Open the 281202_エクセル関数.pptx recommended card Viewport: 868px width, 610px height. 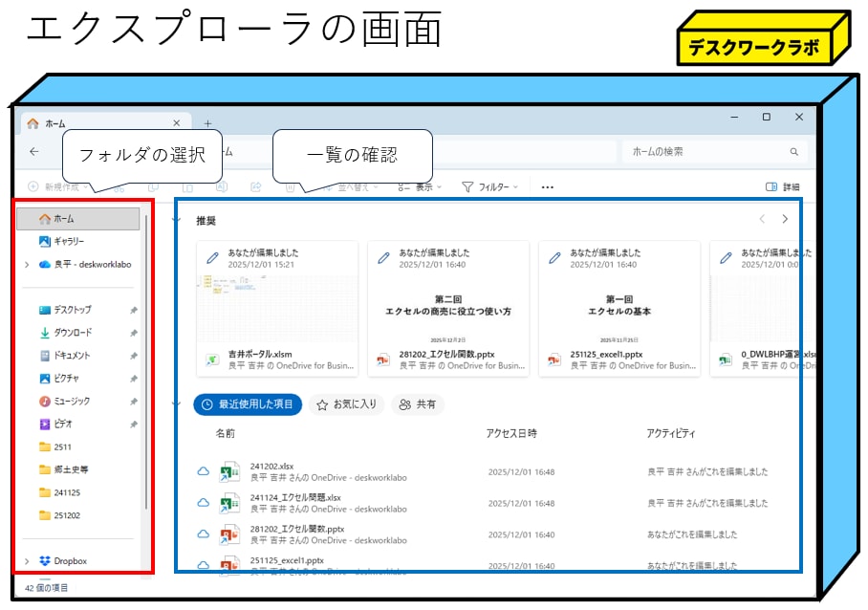point(448,309)
